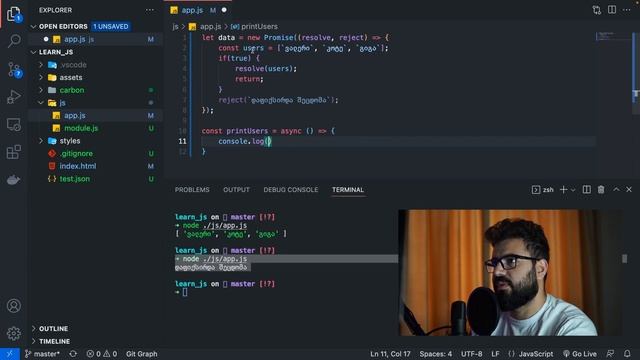Close the terminal panel
The image size is (640, 360).
coord(629,189)
